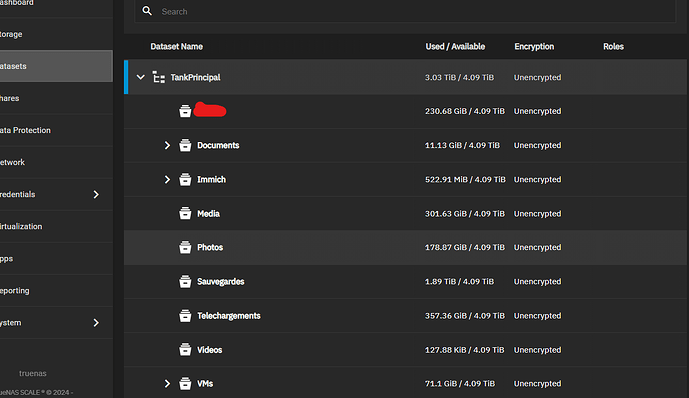Select the TankPrincipal dataset name
The height and width of the screenshot is (398, 689).
(196, 78)
